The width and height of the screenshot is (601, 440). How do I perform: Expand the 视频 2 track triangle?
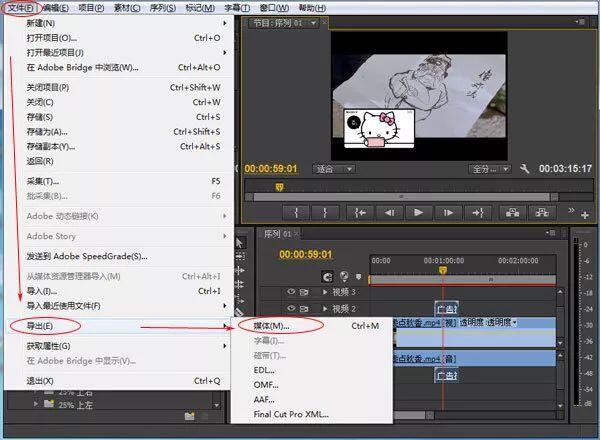point(325,309)
